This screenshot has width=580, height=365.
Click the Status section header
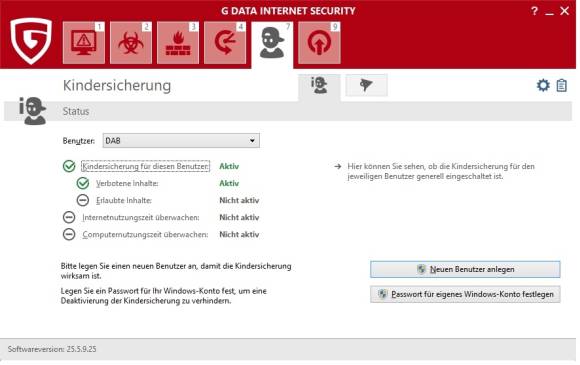coord(76,111)
